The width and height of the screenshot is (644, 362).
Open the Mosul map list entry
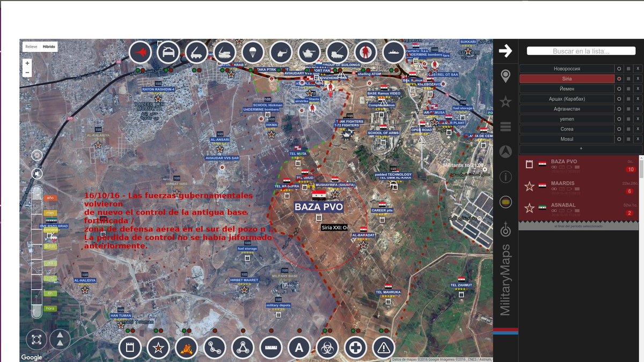pyautogui.click(x=567, y=139)
